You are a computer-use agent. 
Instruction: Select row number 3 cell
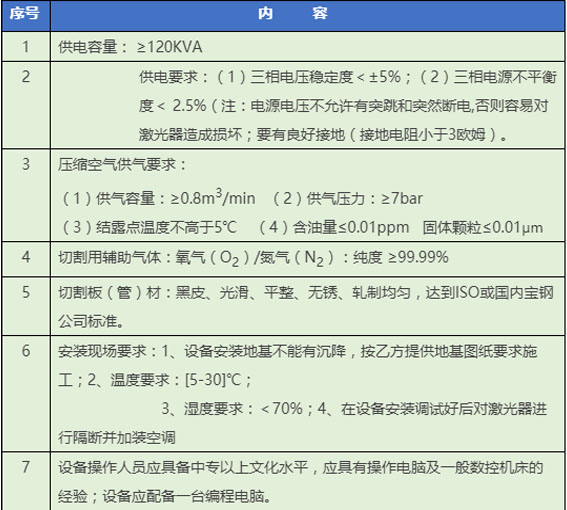pyautogui.click(x=25, y=195)
